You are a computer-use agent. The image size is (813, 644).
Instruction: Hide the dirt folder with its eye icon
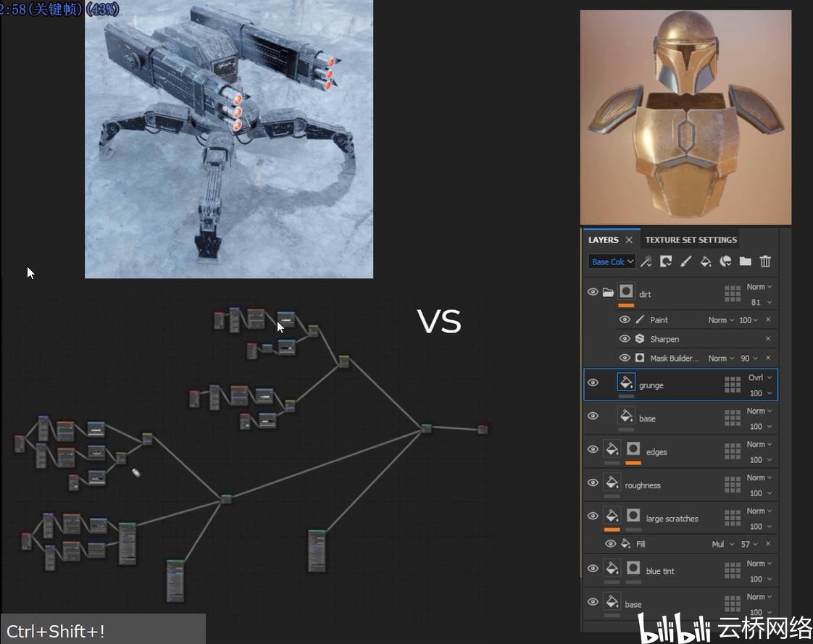593,292
